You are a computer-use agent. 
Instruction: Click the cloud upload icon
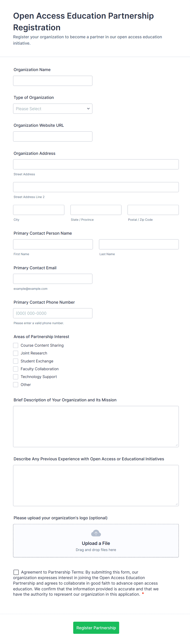coord(96,533)
